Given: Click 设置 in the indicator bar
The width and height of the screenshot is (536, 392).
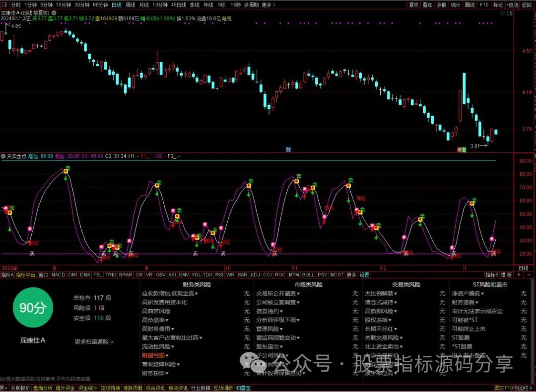Looking at the screenshot, I should click(x=364, y=275).
